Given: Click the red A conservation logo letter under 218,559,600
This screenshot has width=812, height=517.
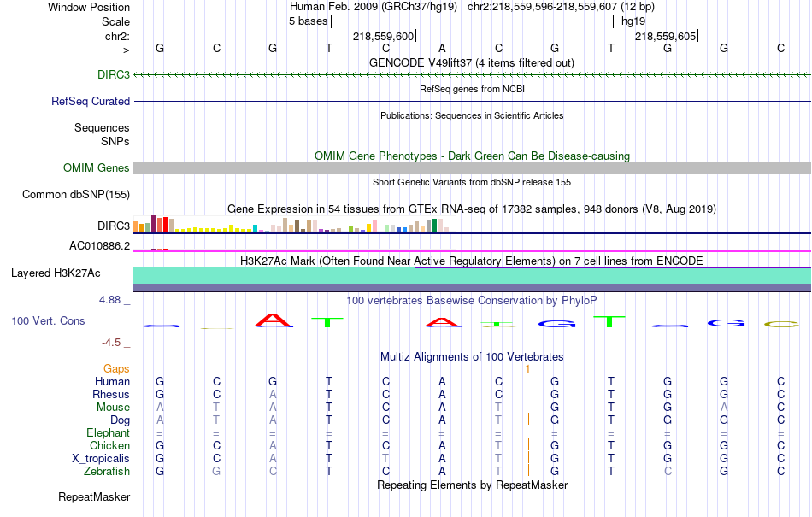Looking at the screenshot, I should [442, 322].
